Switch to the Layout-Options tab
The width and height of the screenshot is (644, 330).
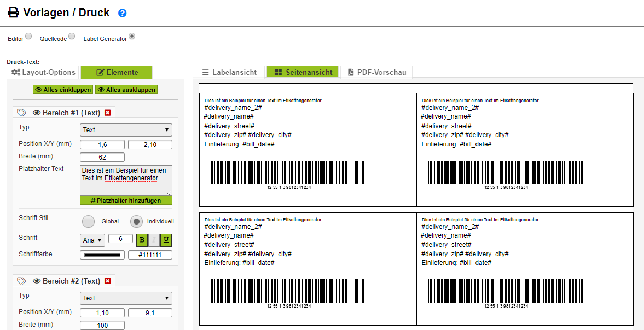pos(44,73)
